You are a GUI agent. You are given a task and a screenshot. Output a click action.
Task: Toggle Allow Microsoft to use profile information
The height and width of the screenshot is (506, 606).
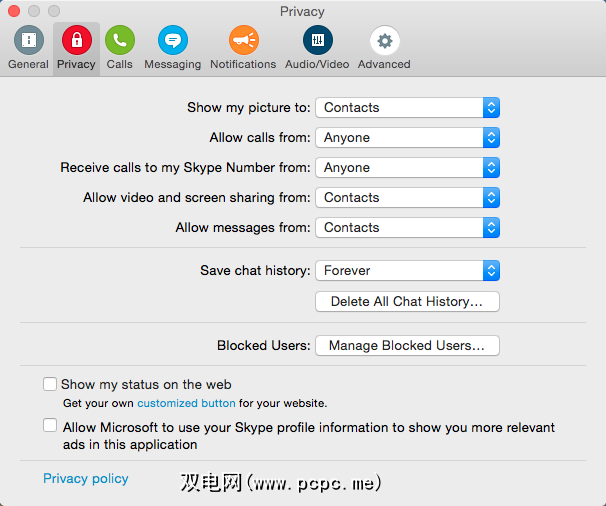50,426
